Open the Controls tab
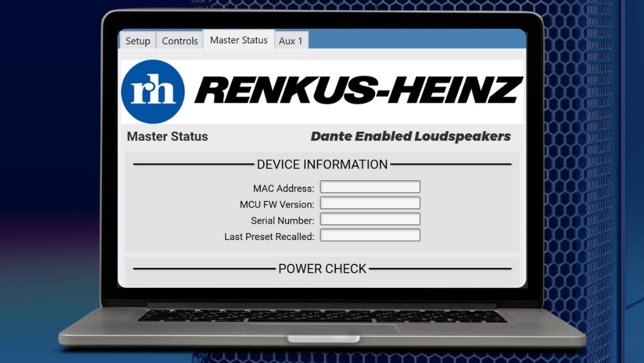 pyautogui.click(x=180, y=41)
